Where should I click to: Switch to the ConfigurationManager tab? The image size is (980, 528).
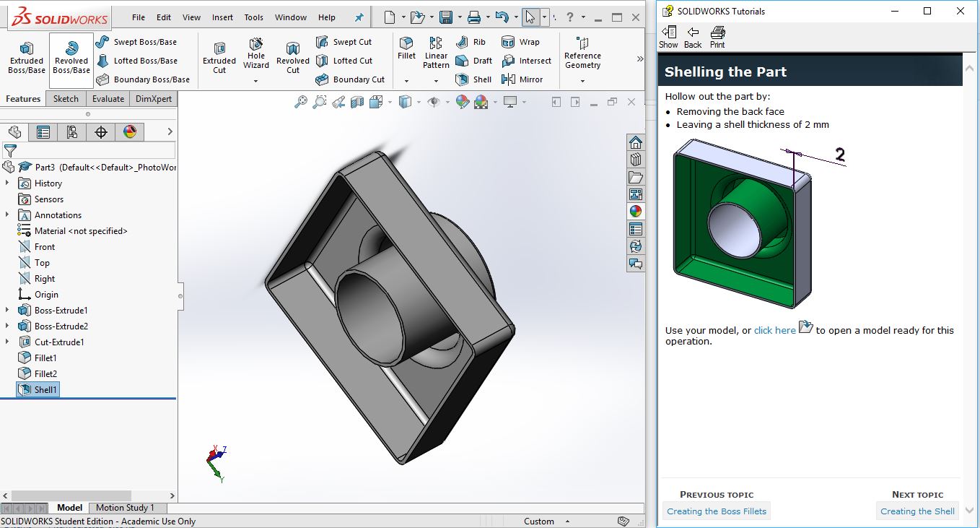(x=72, y=131)
